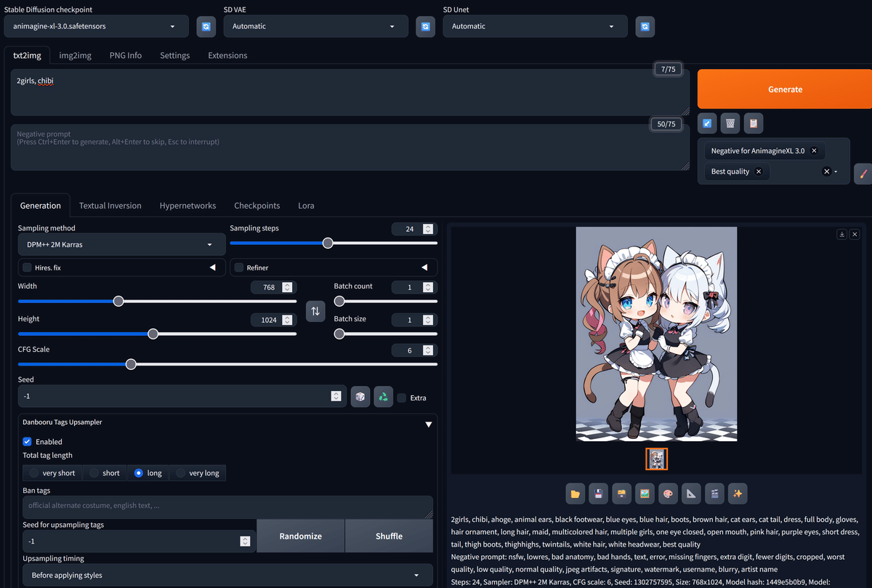Reuse previous seed via recycle icon

tap(383, 396)
